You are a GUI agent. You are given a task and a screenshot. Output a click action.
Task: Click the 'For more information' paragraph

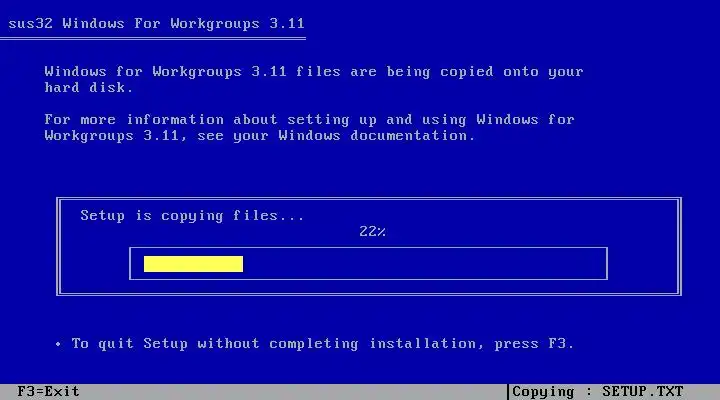(x=309, y=128)
